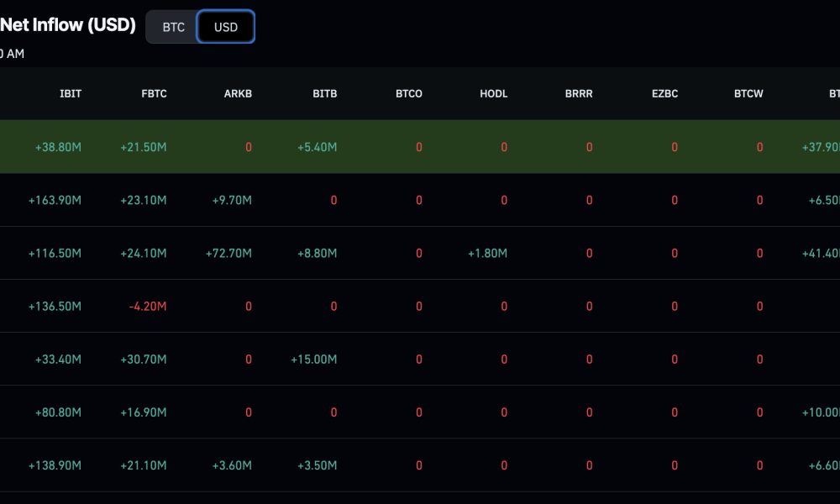Select the +138.90M IBIT cell
The height and width of the screenshot is (504, 840).
[x=55, y=465]
